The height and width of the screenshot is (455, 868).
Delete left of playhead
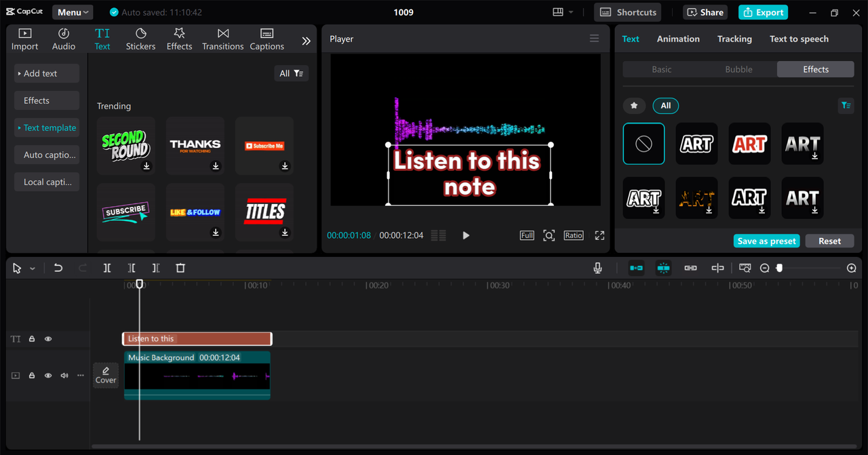tap(132, 268)
